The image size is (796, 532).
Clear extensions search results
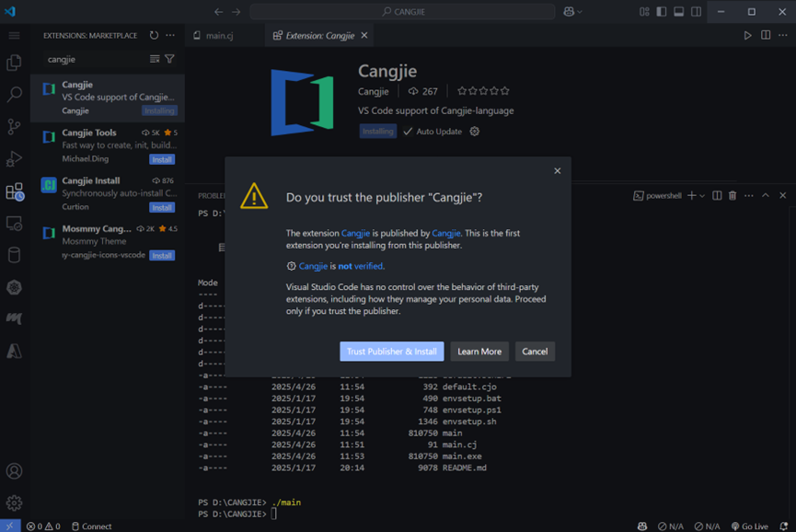pos(155,60)
